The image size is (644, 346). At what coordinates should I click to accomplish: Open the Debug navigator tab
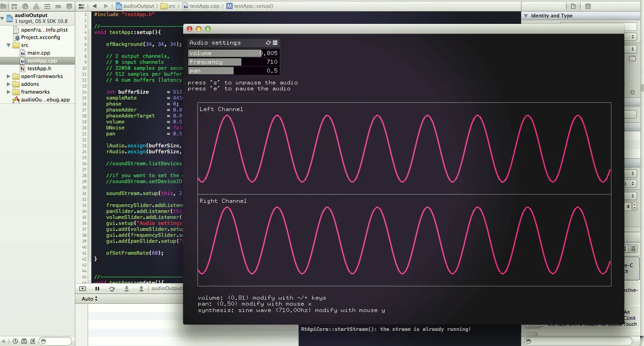(47, 6)
